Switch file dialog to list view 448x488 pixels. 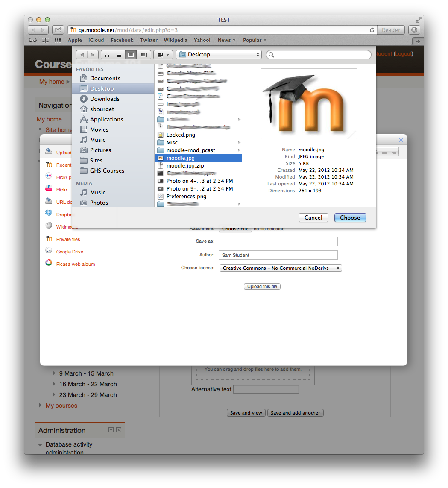point(119,55)
